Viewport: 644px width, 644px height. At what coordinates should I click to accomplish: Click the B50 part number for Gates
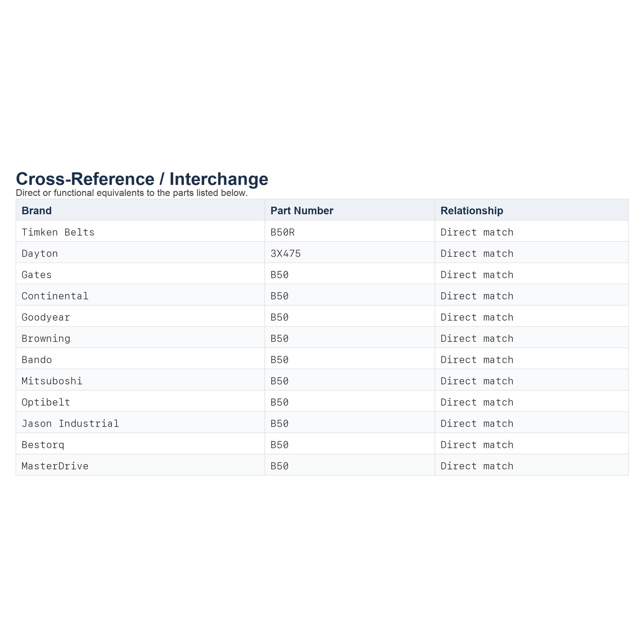coord(280,275)
